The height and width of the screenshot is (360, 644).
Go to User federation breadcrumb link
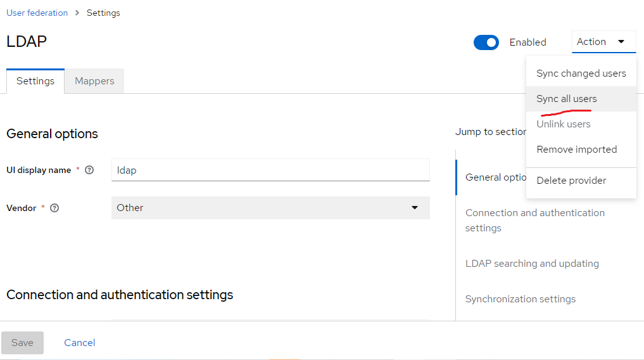[37, 13]
